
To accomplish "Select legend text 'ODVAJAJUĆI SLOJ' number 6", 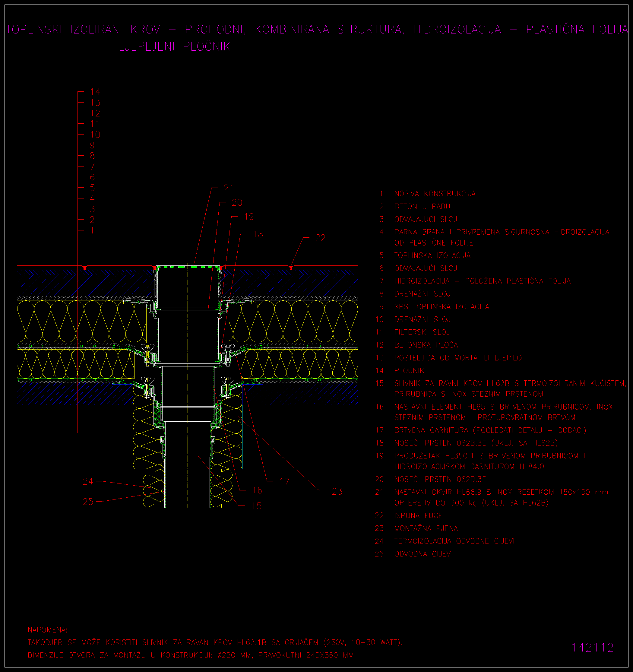I will [x=426, y=268].
